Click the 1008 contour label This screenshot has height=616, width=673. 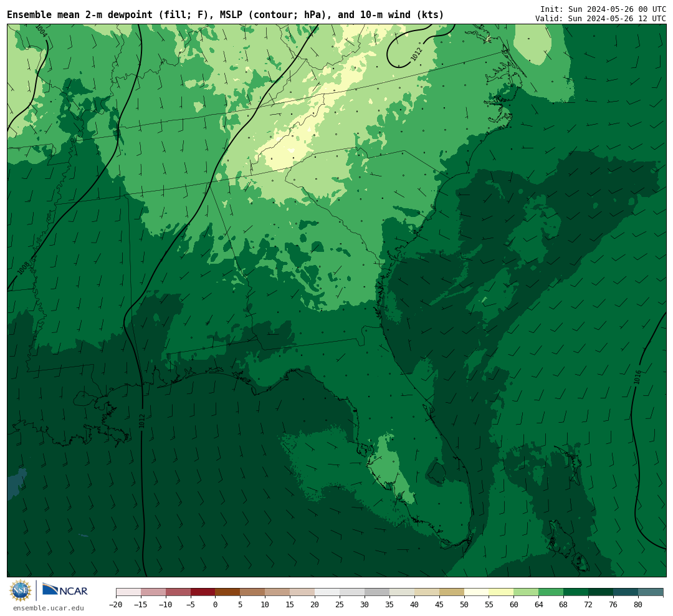[23, 269]
